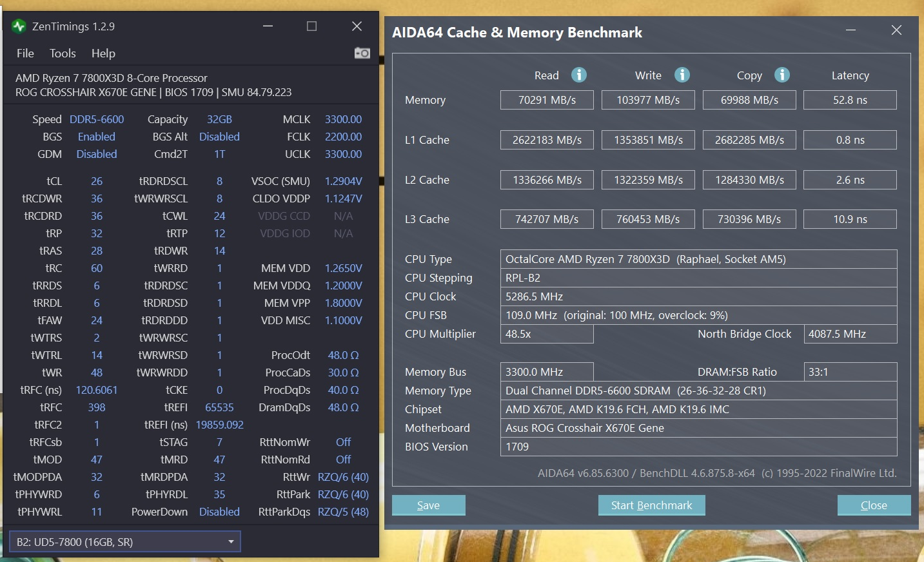This screenshot has width=924, height=562.
Task: Open Write benchmark info icon
Action: click(x=682, y=75)
